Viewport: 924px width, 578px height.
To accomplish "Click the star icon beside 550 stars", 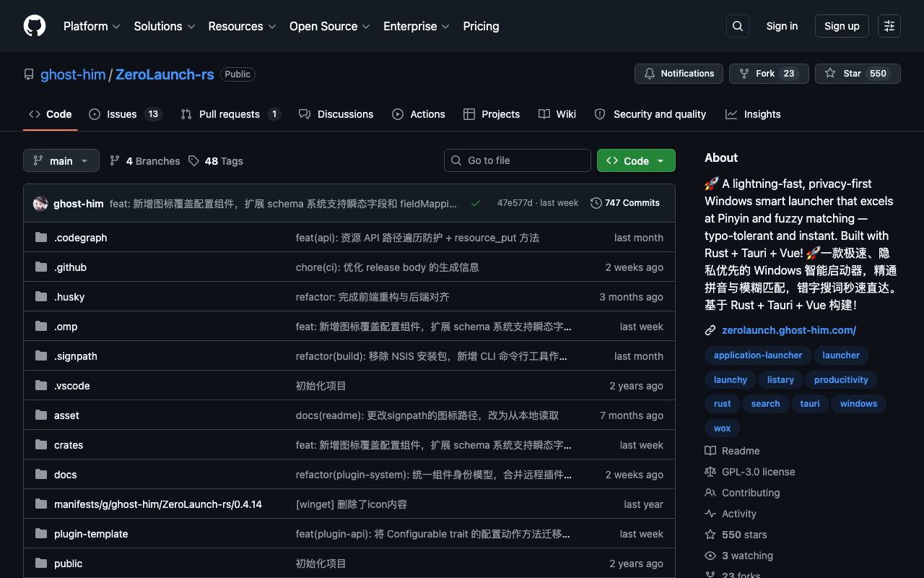I will (x=710, y=535).
